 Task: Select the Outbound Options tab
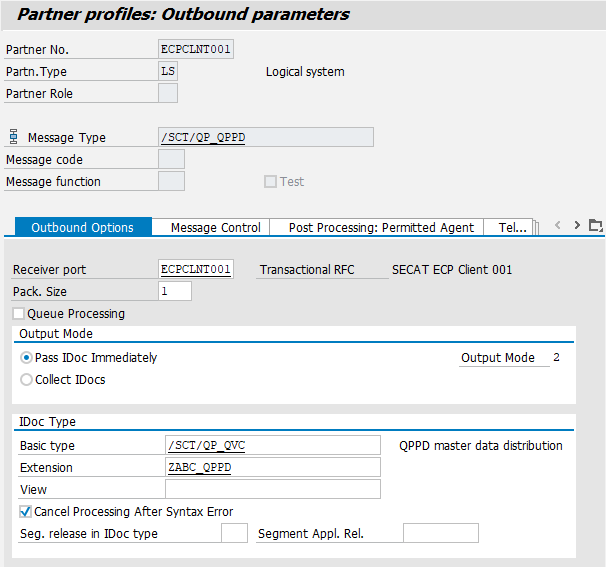82,228
